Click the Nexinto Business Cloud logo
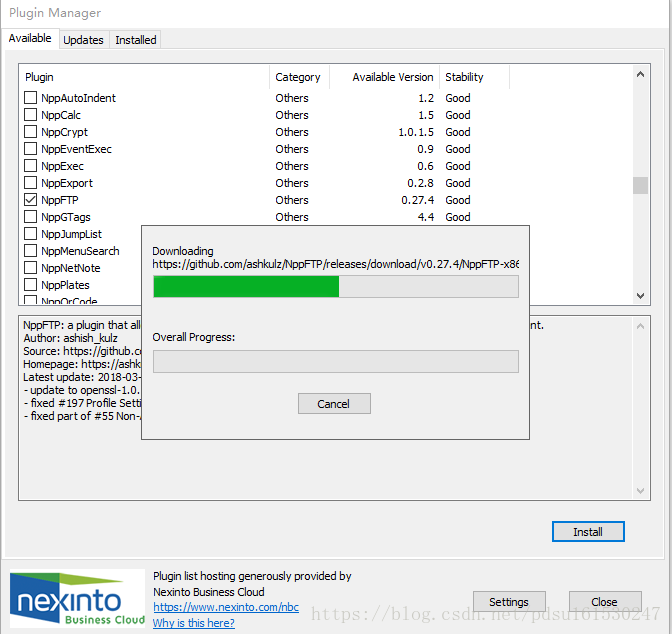This screenshot has width=672, height=634. coord(78,598)
